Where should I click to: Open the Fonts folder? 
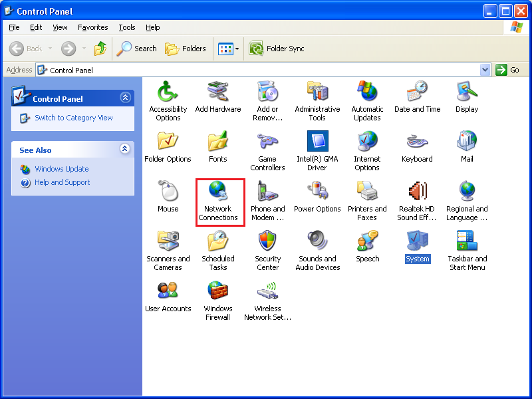tap(218, 146)
